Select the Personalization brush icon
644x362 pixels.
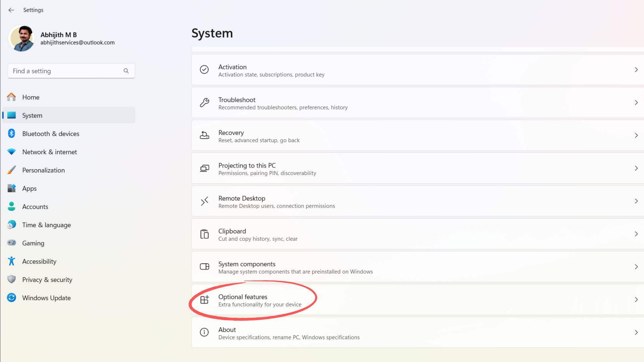point(11,170)
